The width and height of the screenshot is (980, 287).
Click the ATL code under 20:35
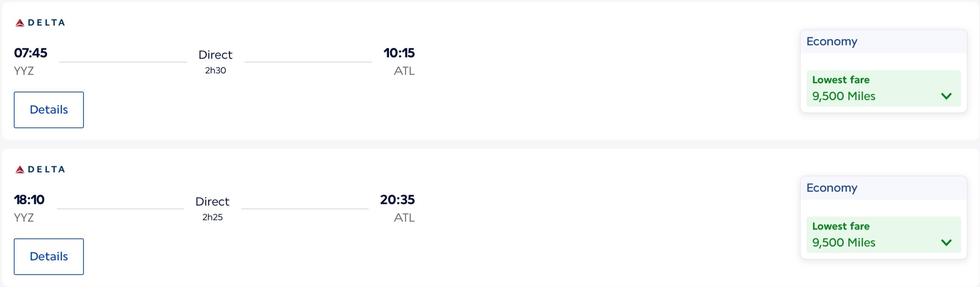point(404,218)
